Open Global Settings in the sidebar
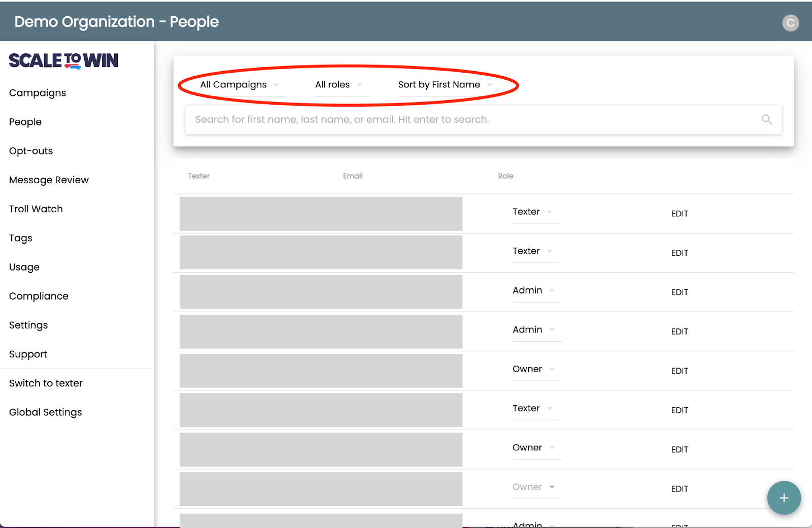Image resolution: width=812 pixels, height=528 pixels. click(46, 412)
